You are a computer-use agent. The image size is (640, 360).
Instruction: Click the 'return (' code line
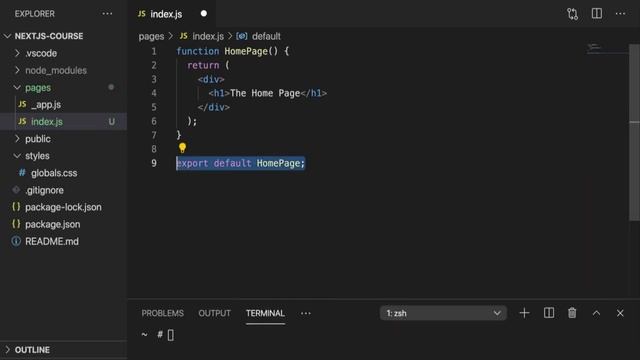[x=208, y=65]
